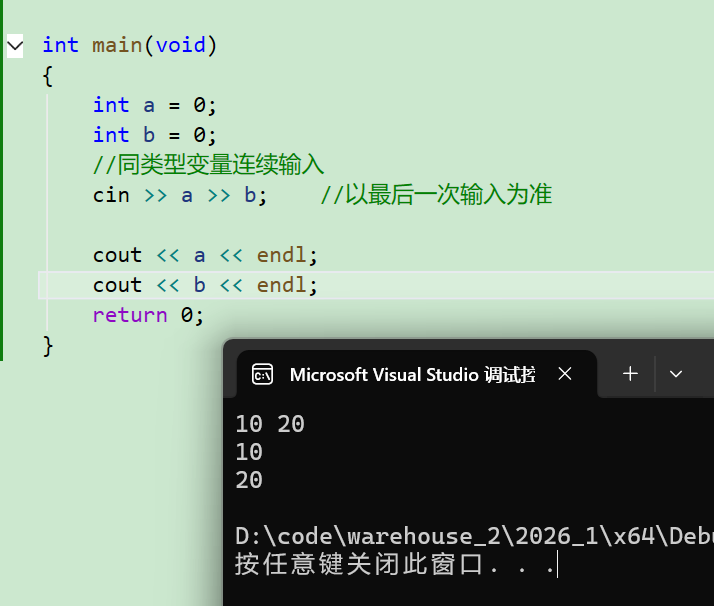The height and width of the screenshot is (606, 714).
Task: Open the terminal tab dropdown chevron
Action: (676, 374)
